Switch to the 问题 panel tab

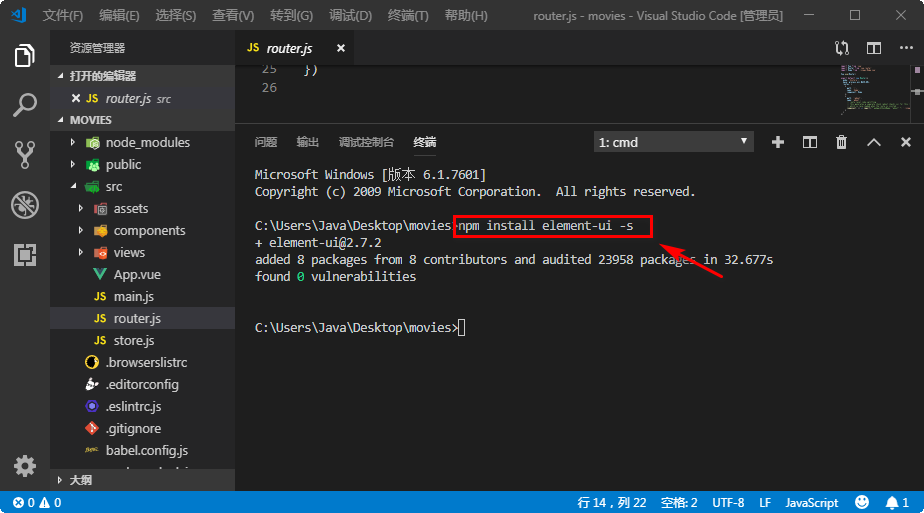click(x=266, y=142)
